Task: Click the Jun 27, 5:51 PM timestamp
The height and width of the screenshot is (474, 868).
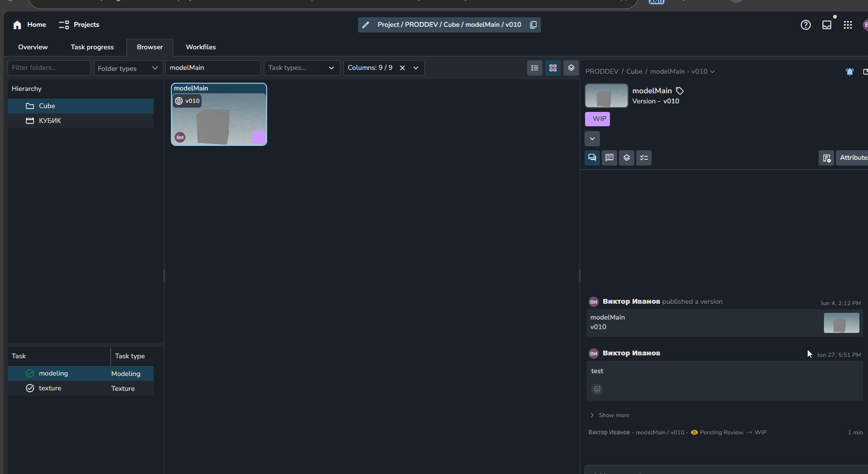Action: (839, 355)
